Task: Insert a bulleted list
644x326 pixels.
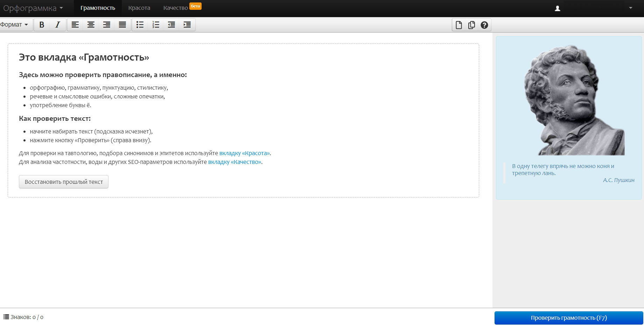Action: point(140,25)
